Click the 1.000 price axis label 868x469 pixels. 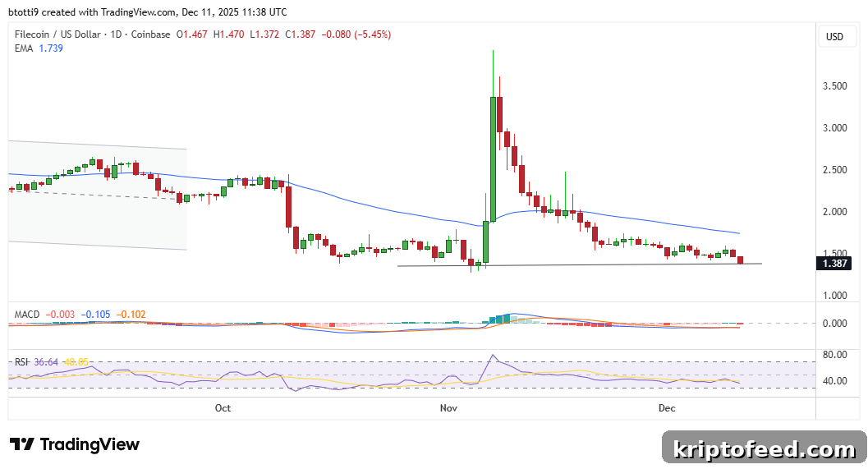tap(835, 295)
